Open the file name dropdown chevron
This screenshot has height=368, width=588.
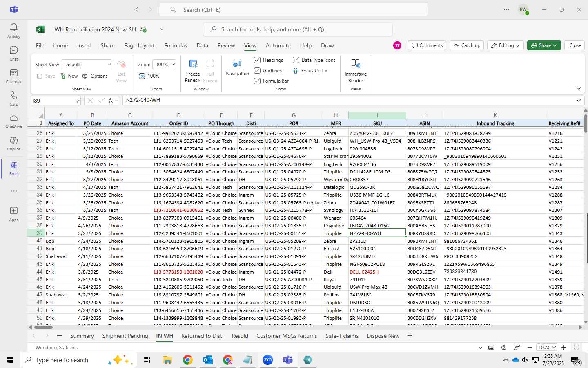pyautogui.click(x=162, y=29)
